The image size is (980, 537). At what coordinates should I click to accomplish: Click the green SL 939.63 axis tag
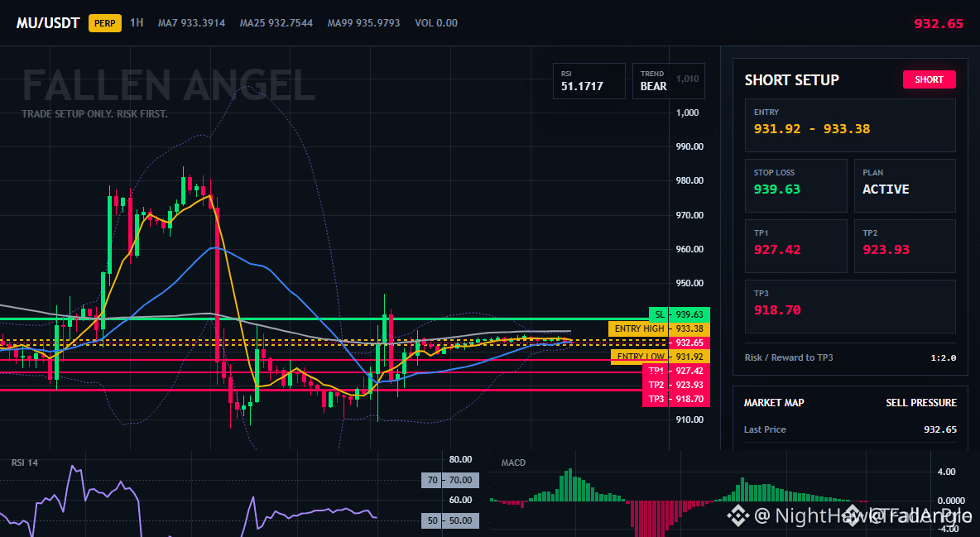click(680, 314)
